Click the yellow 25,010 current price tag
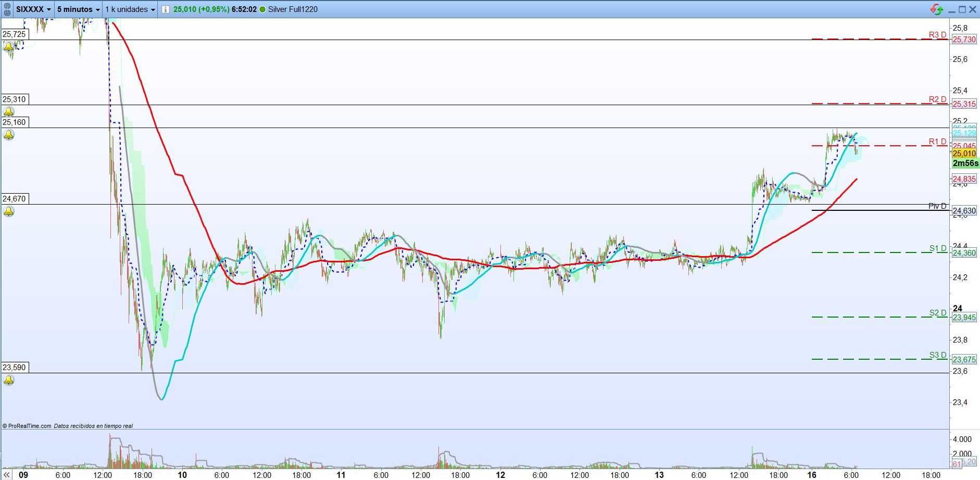980x480 pixels. click(964, 154)
